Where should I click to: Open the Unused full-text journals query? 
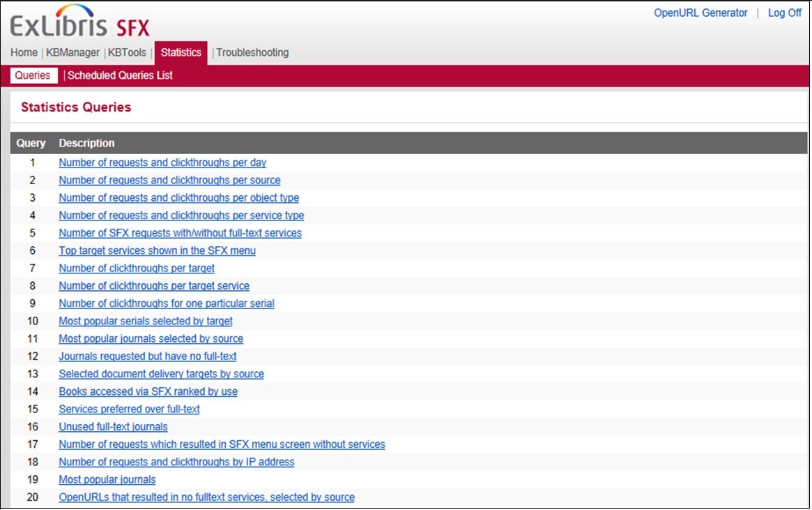click(113, 427)
